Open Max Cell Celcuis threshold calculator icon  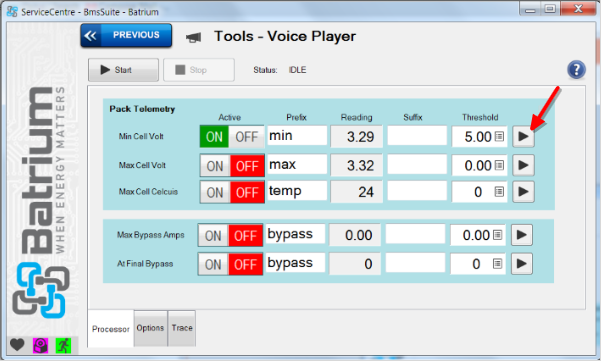pyautogui.click(x=499, y=192)
